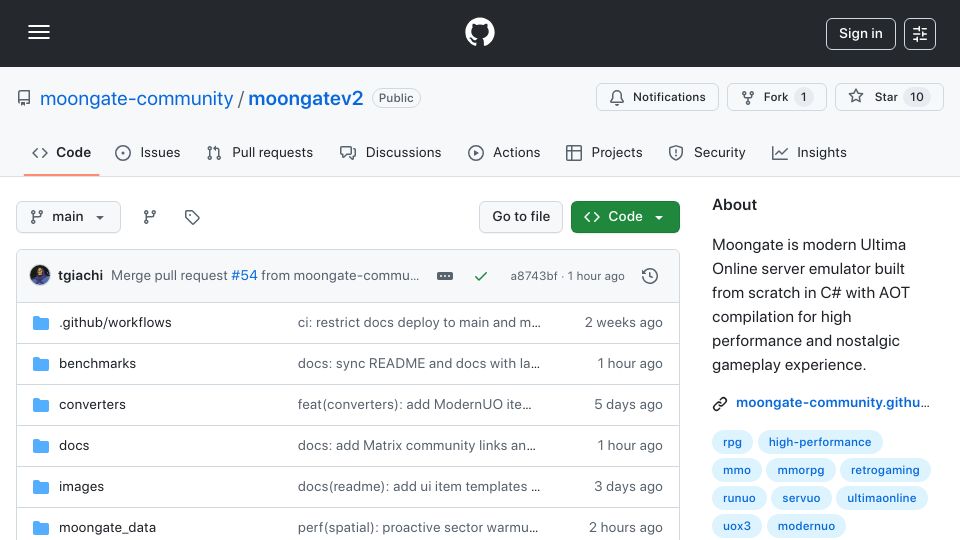Open the moongatev2 repository link
Viewport: 960px width, 540px height.
(306, 98)
